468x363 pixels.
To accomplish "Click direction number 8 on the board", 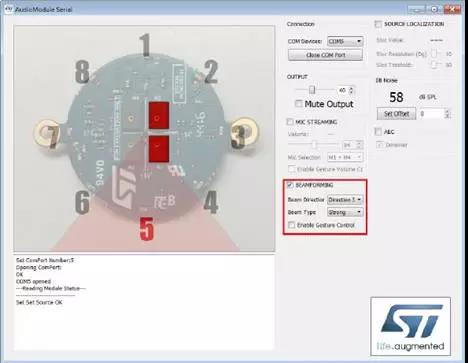I will pyautogui.click(x=82, y=72).
